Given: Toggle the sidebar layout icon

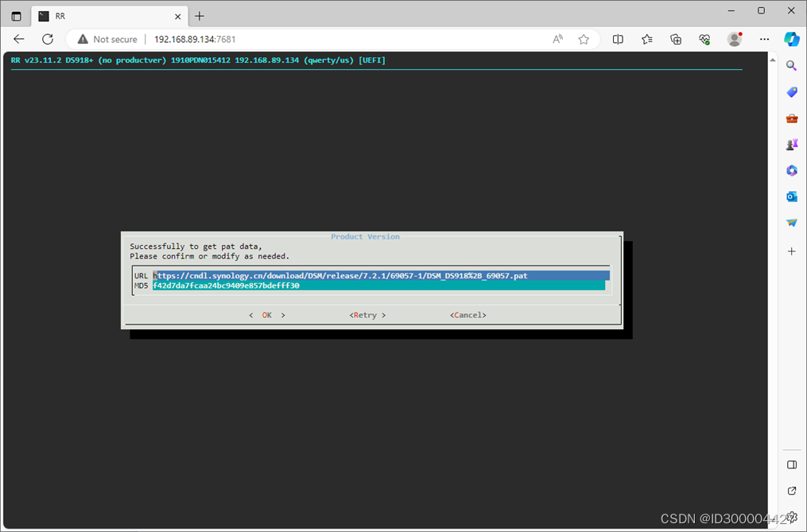Looking at the screenshot, I should coord(792,464).
